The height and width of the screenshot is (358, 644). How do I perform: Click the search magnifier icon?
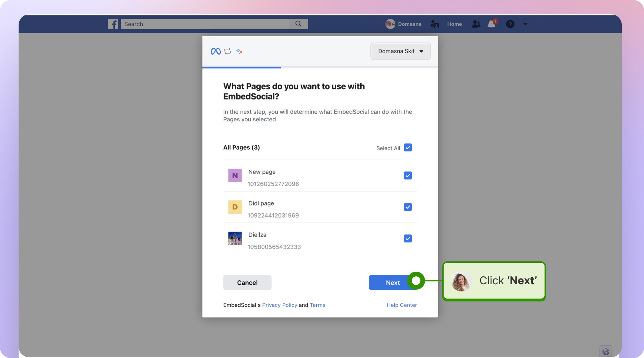pos(298,24)
